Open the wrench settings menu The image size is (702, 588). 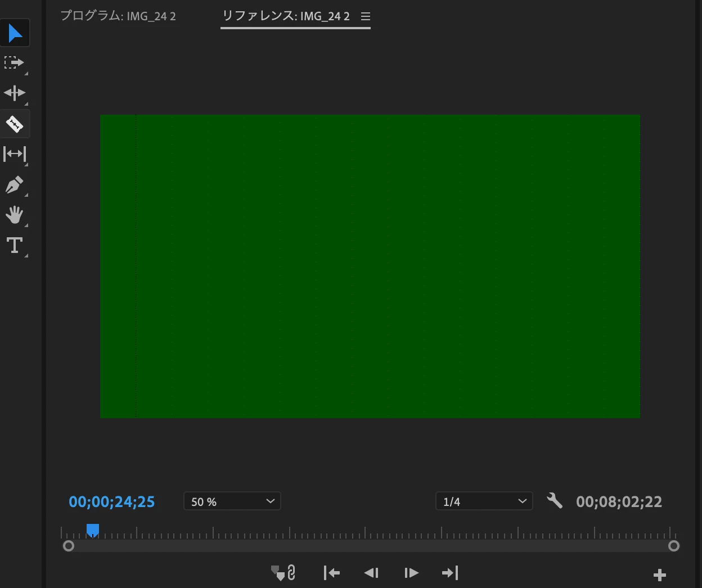coord(555,501)
